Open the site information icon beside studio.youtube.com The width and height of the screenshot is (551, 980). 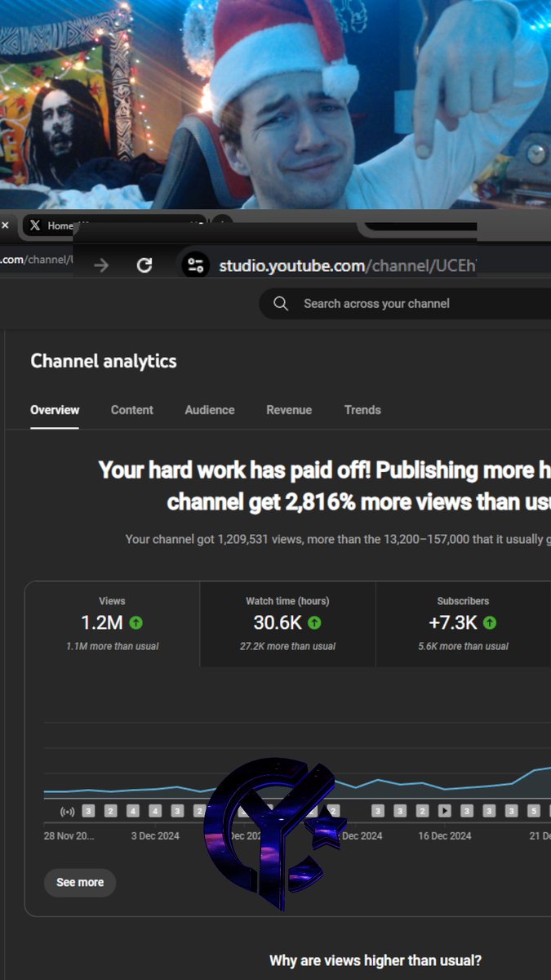click(x=195, y=265)
